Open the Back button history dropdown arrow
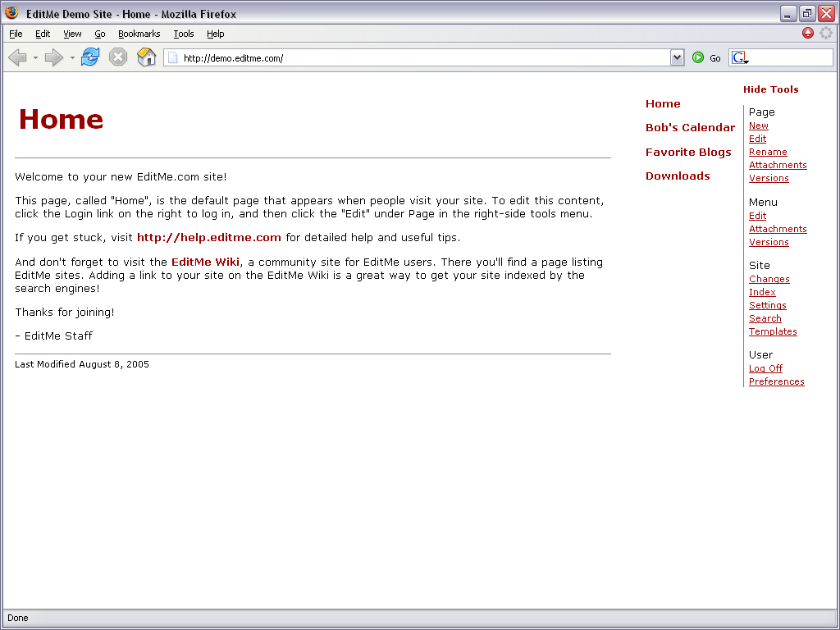 [x=35, y=57]
